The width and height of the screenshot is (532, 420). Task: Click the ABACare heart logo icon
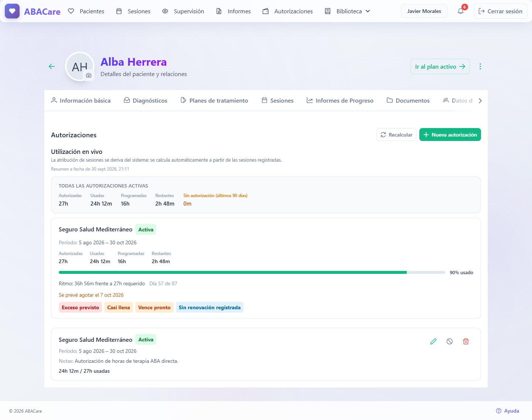[x=12, y=11]
